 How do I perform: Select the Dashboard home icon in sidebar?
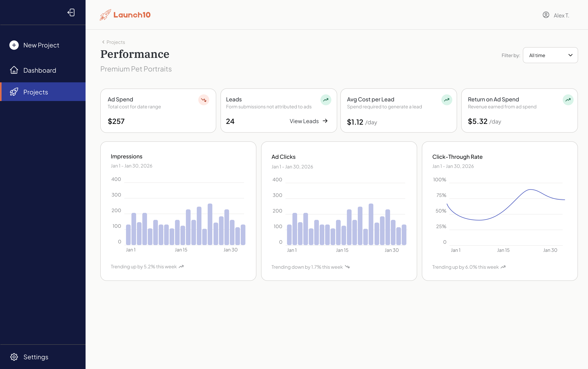[14, 70]
